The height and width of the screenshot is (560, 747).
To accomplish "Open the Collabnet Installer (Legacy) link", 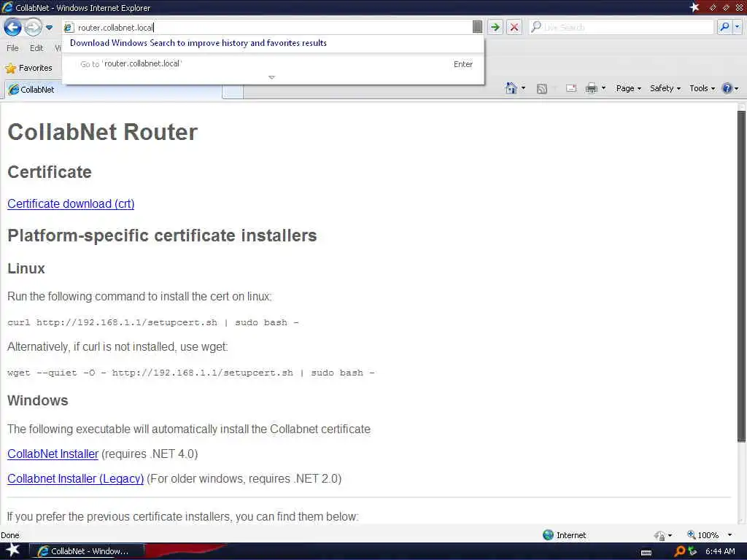I will [x=75, y=478].
